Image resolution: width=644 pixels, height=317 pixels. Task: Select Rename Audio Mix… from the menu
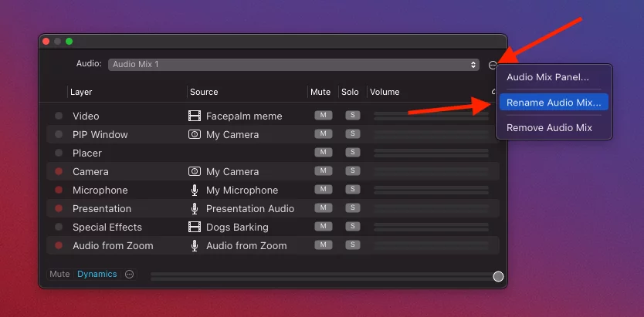[554, 103]
